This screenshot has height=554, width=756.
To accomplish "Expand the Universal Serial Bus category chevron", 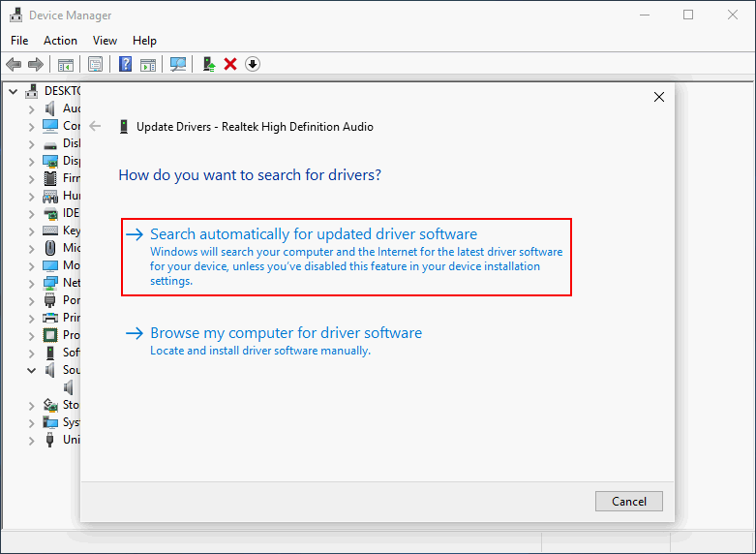I will tap(31, 440).
